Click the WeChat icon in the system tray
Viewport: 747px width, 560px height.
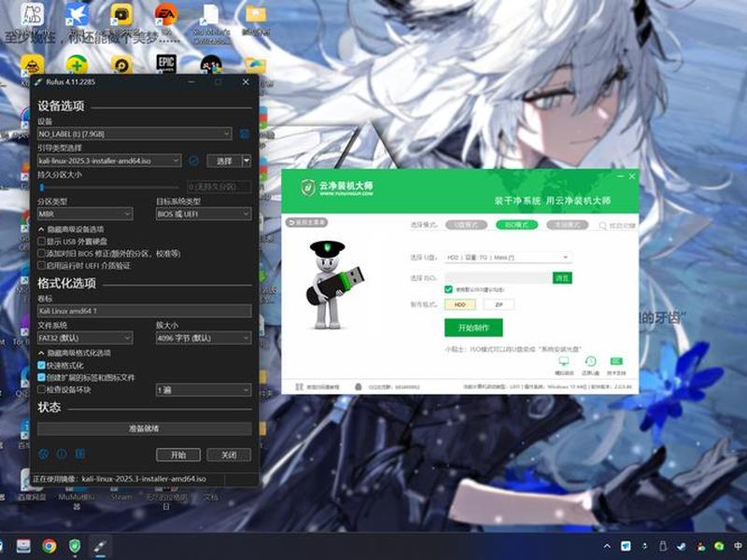[x=719, y=546]
